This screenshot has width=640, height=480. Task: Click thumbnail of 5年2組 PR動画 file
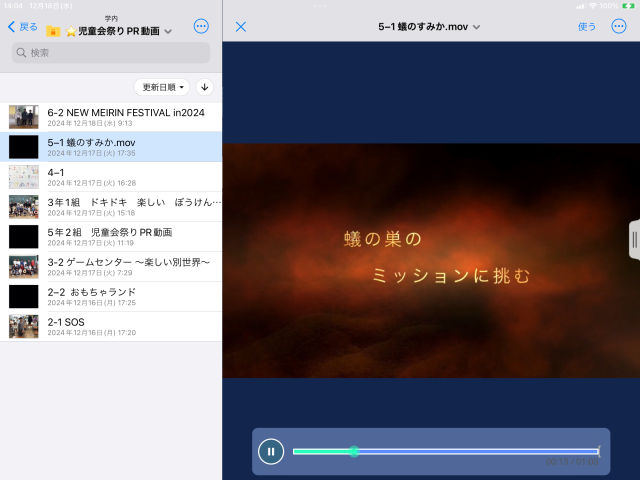pyautogui.click(x=24, y=237)
